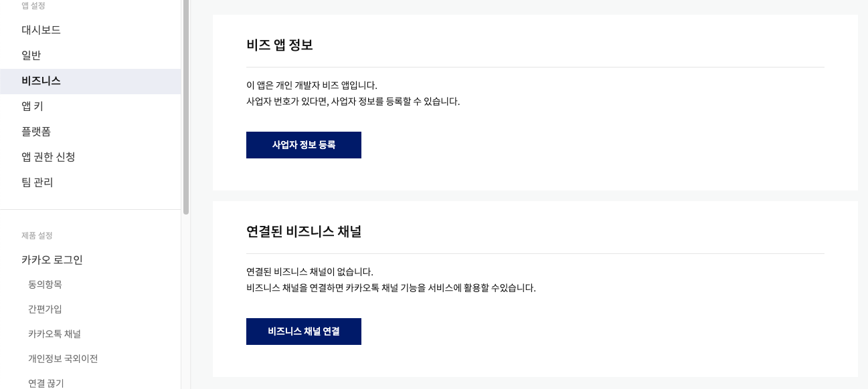Click the highlighted 비즈니스 menu item
868x389 pixels.
click(90, 81)
